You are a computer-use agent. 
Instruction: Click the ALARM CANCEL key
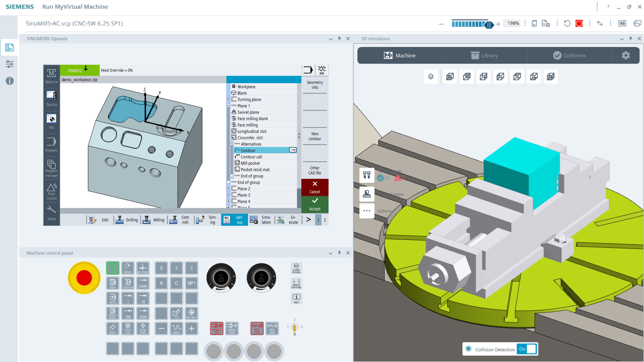tap(296, 268)
